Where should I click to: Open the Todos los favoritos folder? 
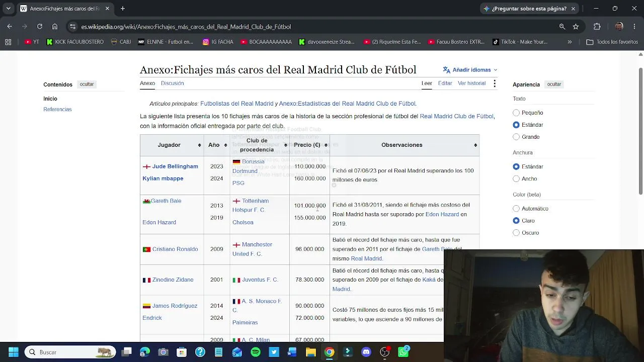click(x=612, y=42)
